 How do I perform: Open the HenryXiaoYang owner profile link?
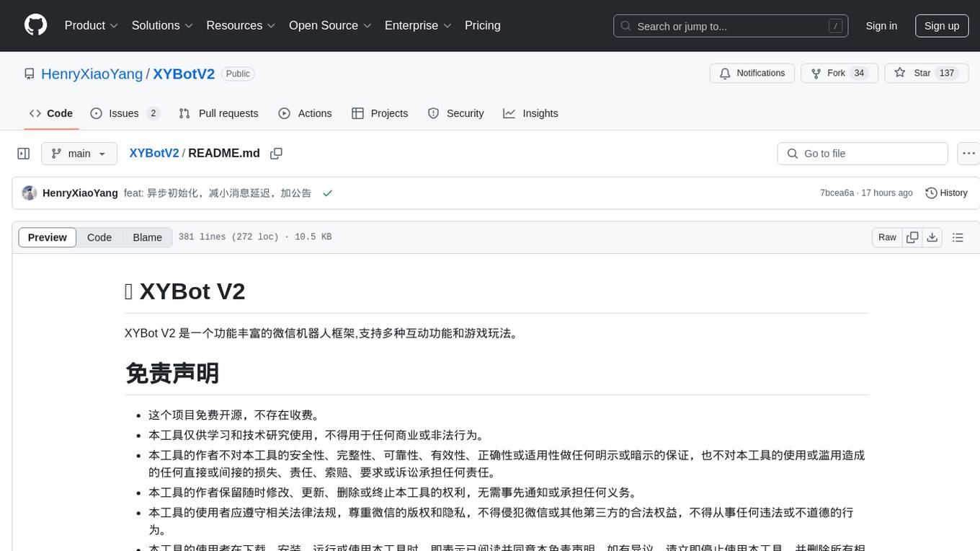click(x=92, y=74)
